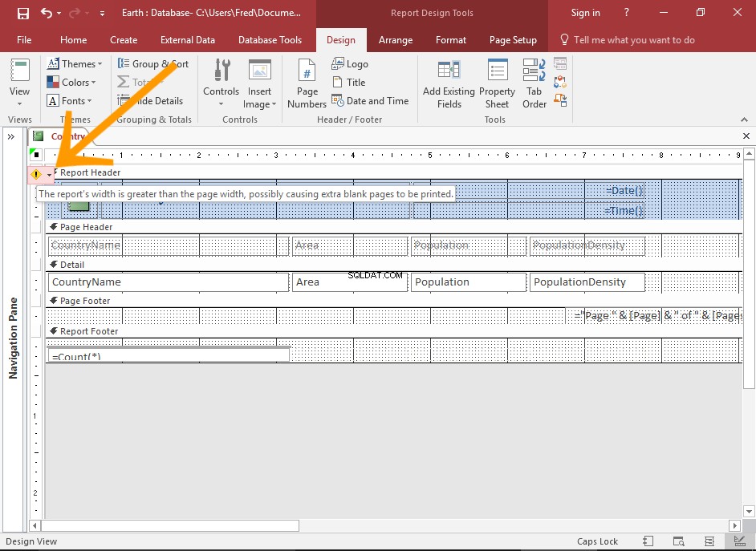Open the Database Tools tab

pos(270,40)
